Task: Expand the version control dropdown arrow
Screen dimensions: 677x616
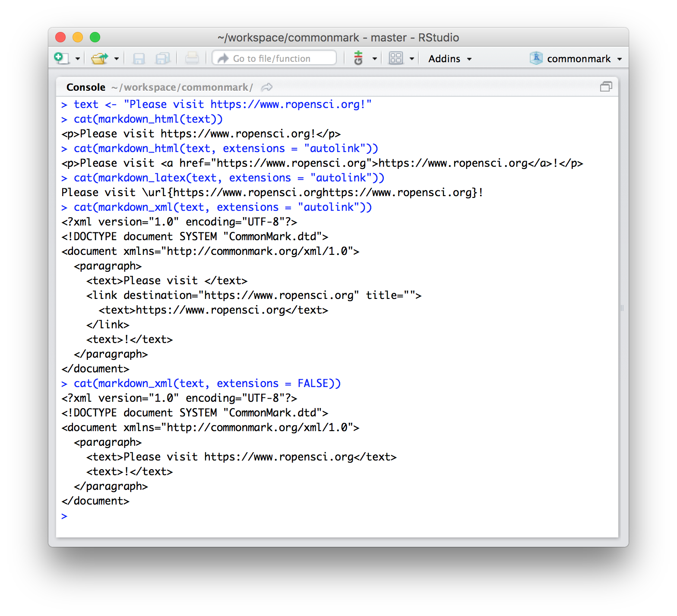Action: 374,59
